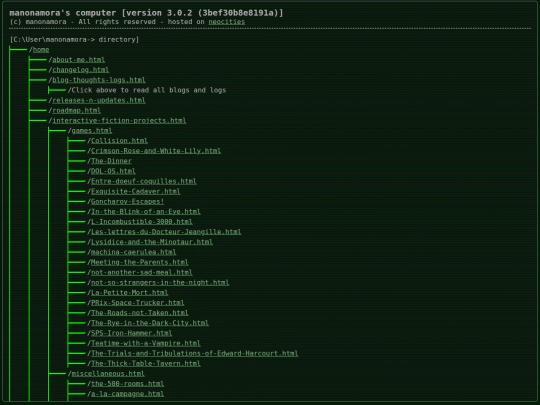Image resolution: width=540 pixels, height=405 pixels.
Task: Open Meeting-the-Parents.html link
Action: tap(139, 262)
